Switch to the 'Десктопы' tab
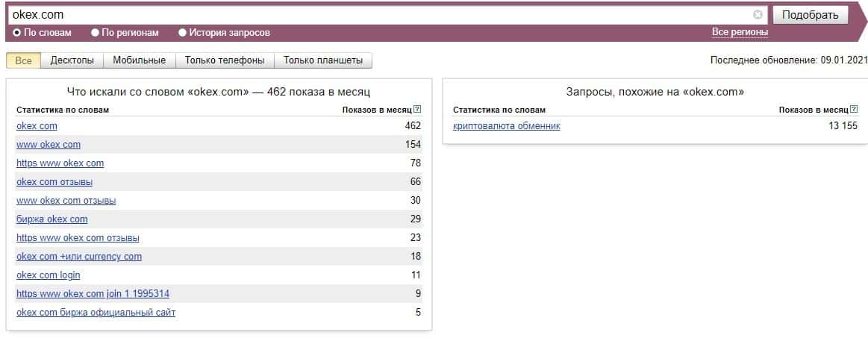The image size is (868, 338). click(72, 60)
